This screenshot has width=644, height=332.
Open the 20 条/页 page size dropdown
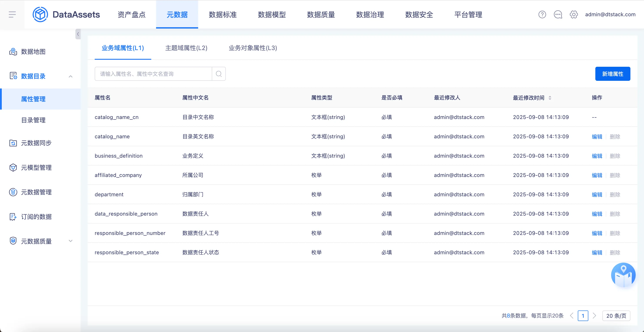(x=616, y=316)
